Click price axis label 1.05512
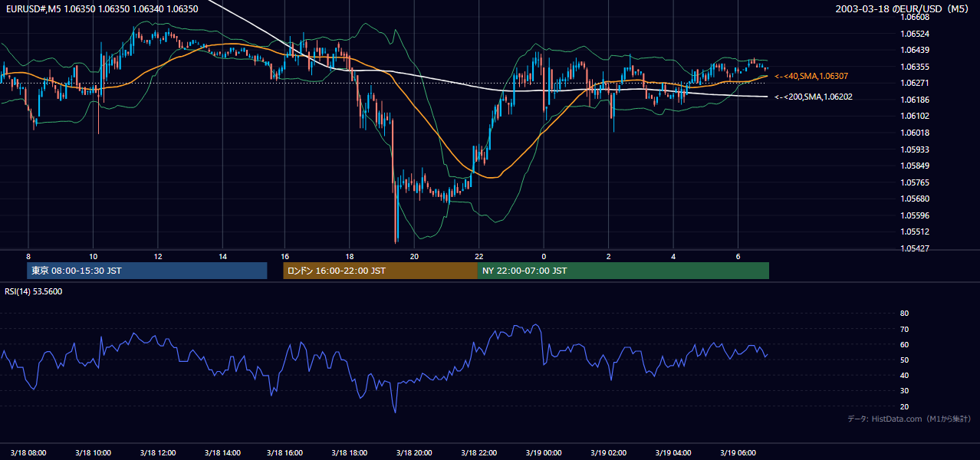Viewport: 980px width, 460px height. (x=915, y=232)
